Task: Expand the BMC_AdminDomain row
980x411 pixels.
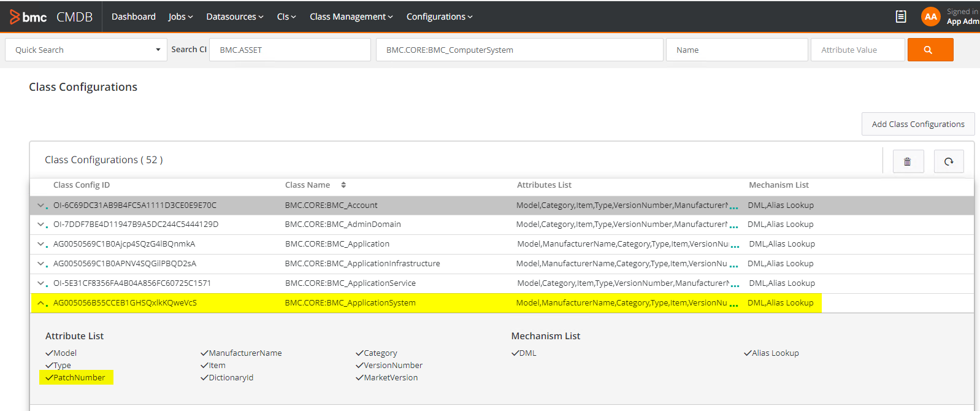Action: click(x=41, y=225)
